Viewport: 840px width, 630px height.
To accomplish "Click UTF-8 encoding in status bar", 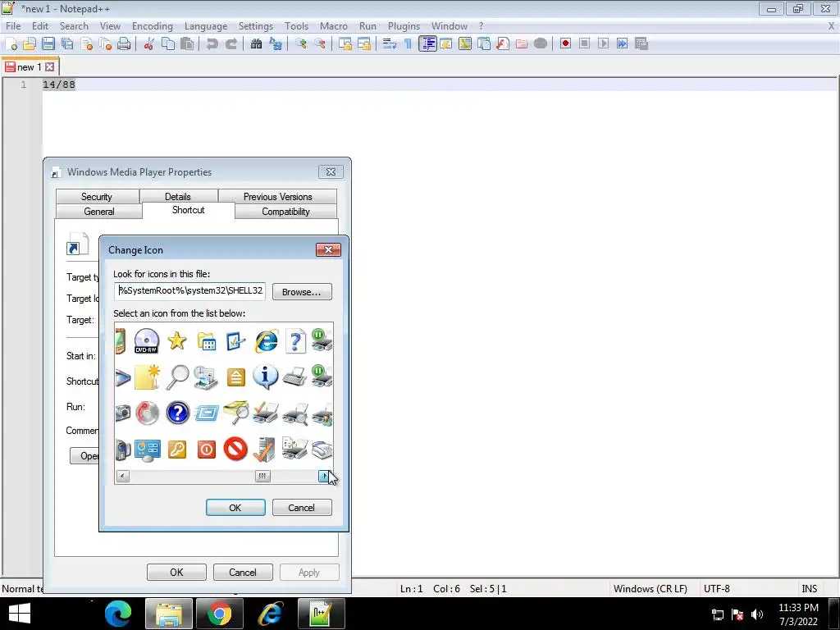I will tap(717, 588).
